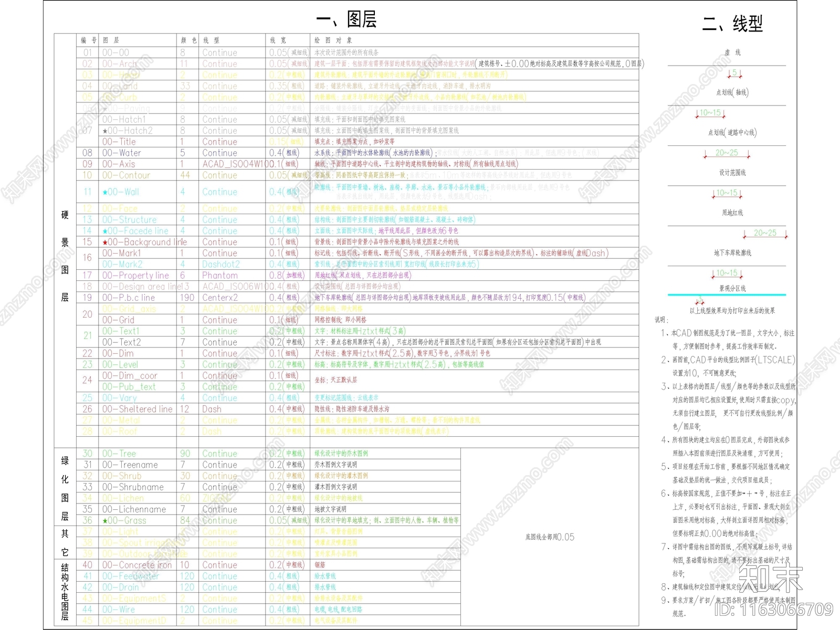
Task: Click the linetype label 用地红线
Action: pos(732,213)
